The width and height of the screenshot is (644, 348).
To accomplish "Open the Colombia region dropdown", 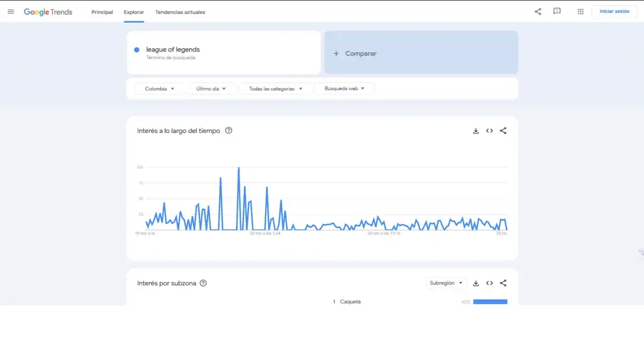I will [159, 89].
